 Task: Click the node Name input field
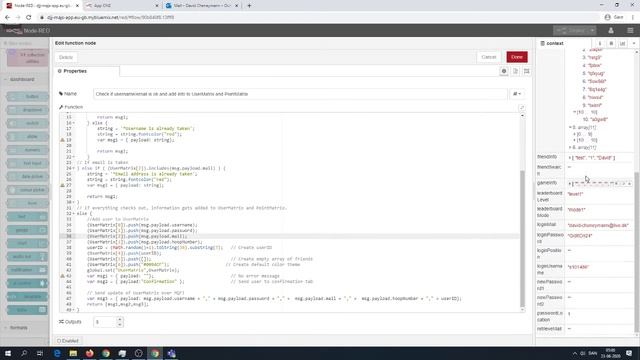pyautogui.click(x=300, y=94)
